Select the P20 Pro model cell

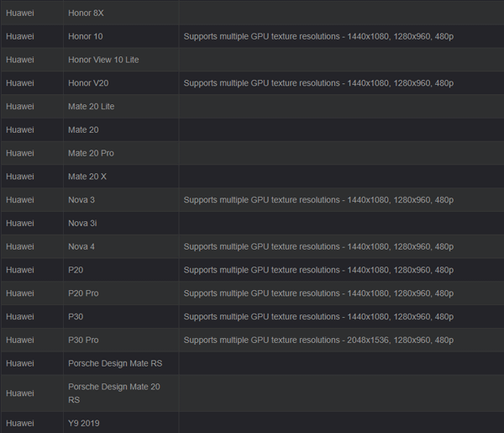tap(82, 293)
